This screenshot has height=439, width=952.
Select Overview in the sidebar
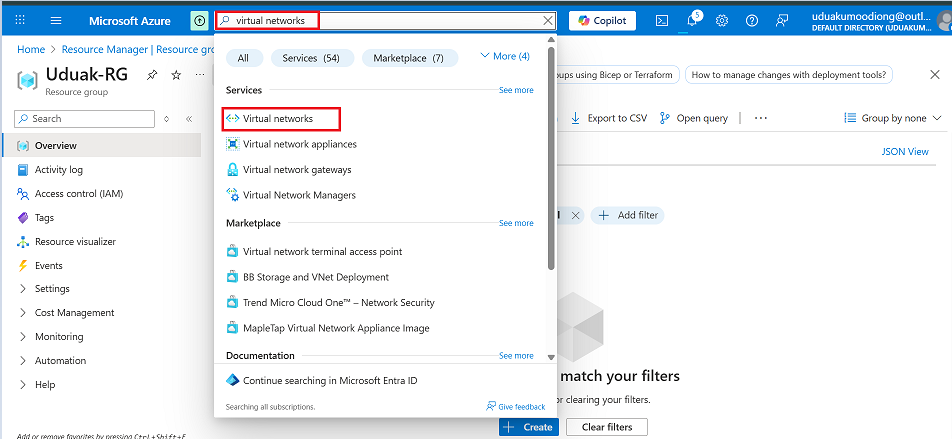click(101, 146)
